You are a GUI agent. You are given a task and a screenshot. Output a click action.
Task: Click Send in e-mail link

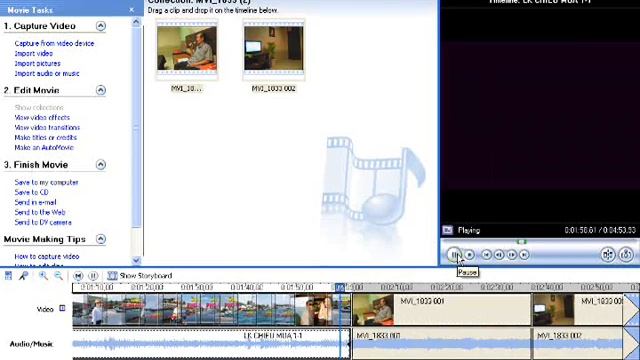coord(36,202)
